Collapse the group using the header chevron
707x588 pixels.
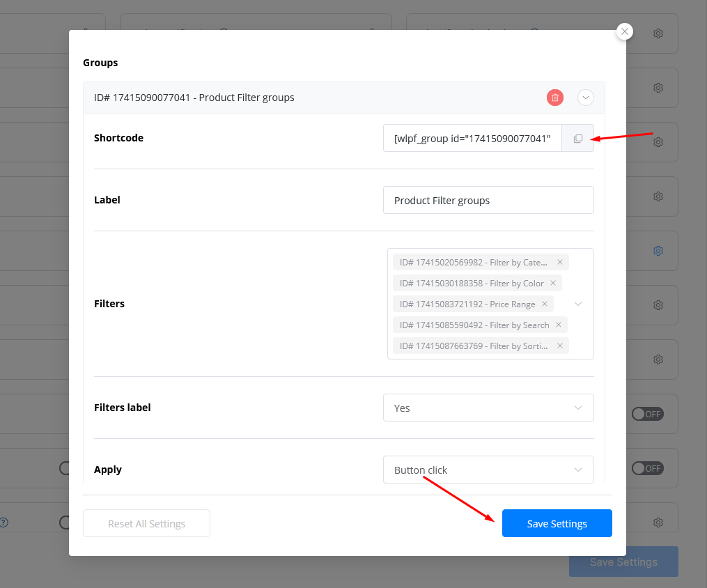586,98
